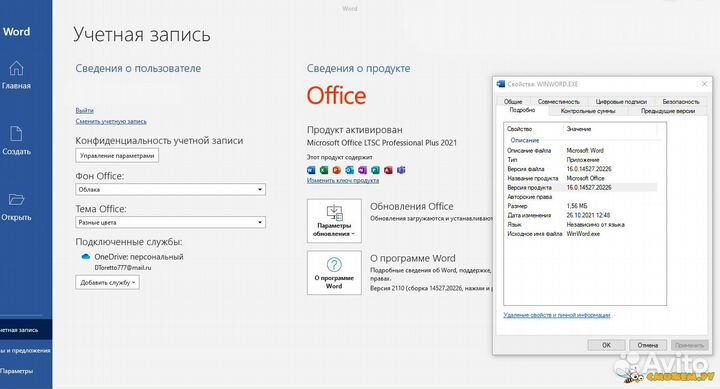The width and height of the screenshot is (720, 389).
Task: Click the Teams product icon
Action: tap(401, 170)
